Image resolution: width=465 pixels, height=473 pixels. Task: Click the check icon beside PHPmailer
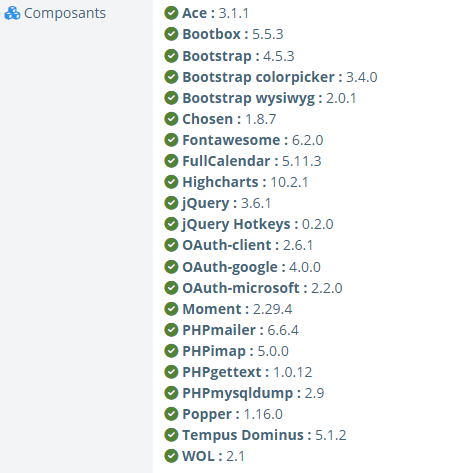171,330
